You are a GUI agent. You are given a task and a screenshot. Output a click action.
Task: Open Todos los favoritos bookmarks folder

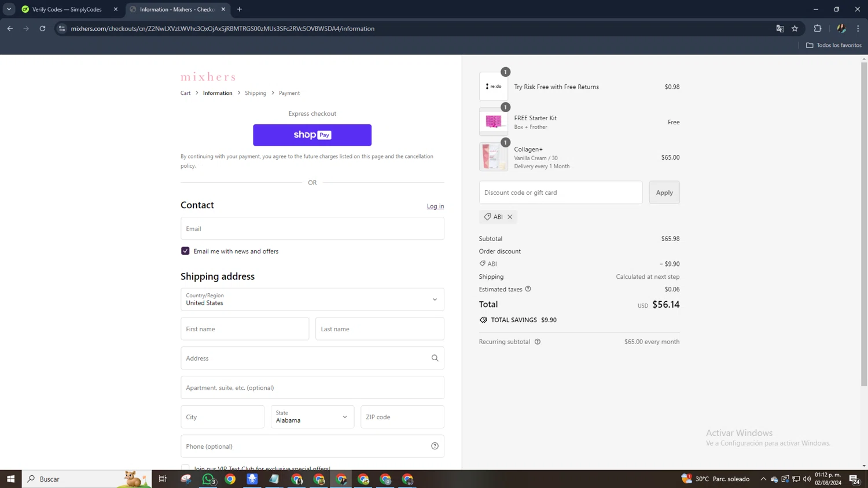pyautogui.click(x=834, y=45)
